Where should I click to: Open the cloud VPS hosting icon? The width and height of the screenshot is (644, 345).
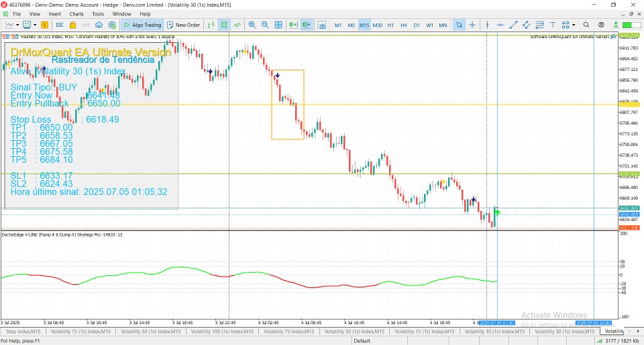(99, 25)
